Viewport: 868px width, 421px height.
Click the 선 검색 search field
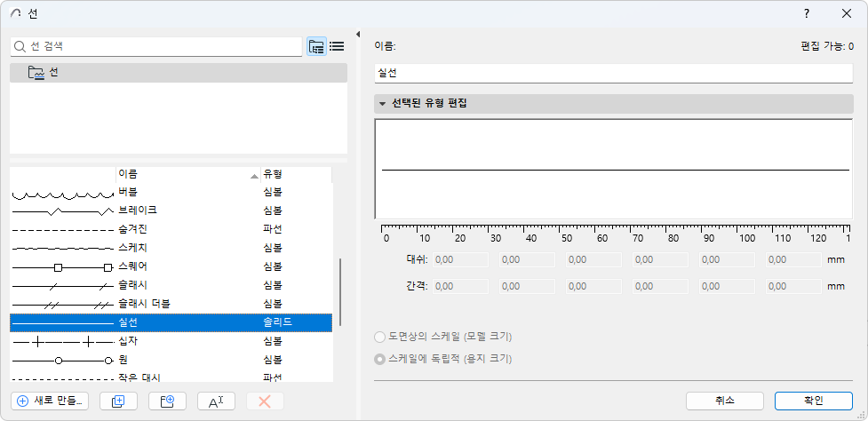(156, 47)
